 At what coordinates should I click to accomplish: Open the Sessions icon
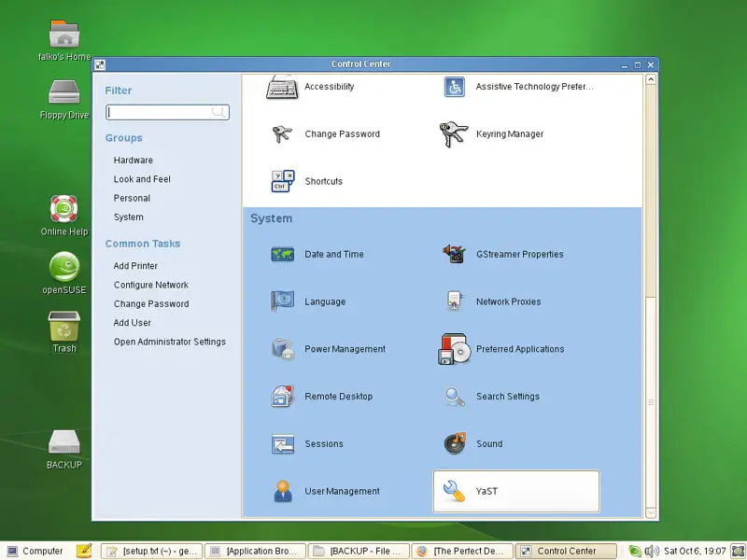click(283, 444)
